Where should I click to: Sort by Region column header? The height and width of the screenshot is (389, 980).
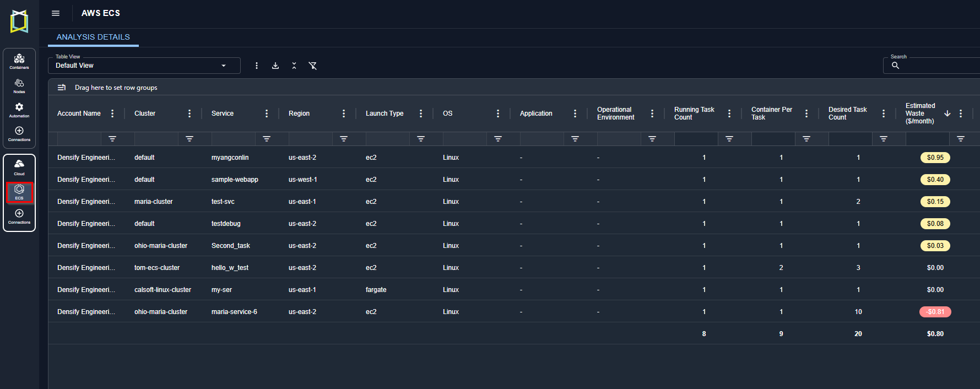point(299,114)
